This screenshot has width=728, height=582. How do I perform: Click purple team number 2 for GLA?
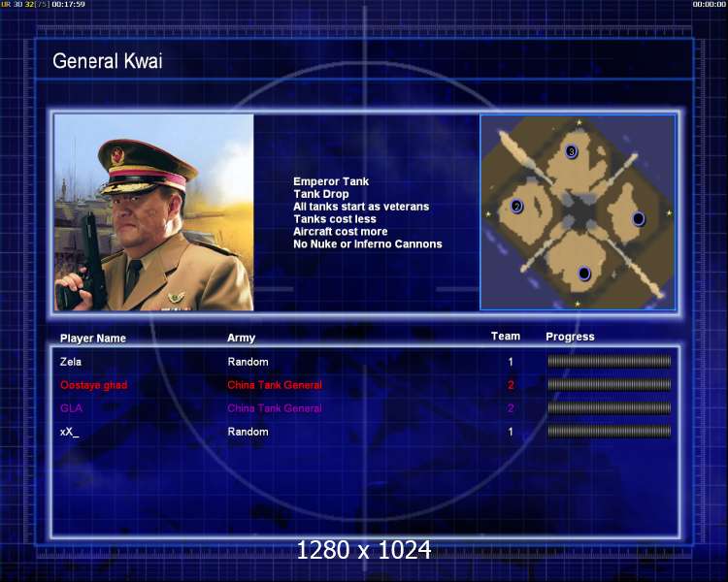(511, 408)
